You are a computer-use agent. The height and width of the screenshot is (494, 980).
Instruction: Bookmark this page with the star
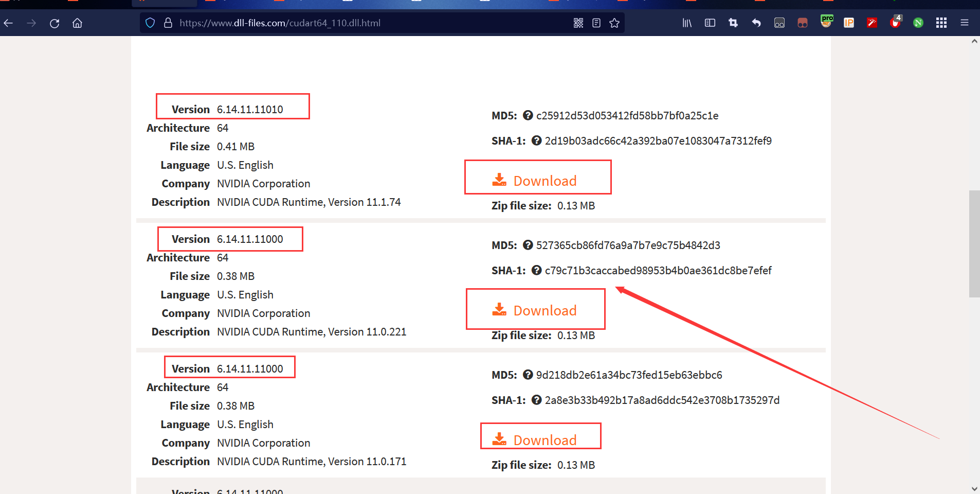[x=614, y=23]
